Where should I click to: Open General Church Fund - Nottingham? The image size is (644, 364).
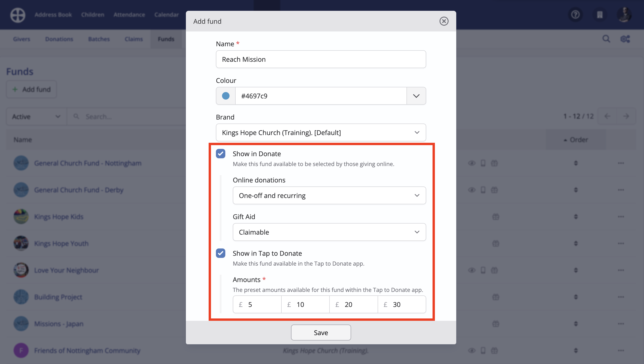[x=88, y=163]
